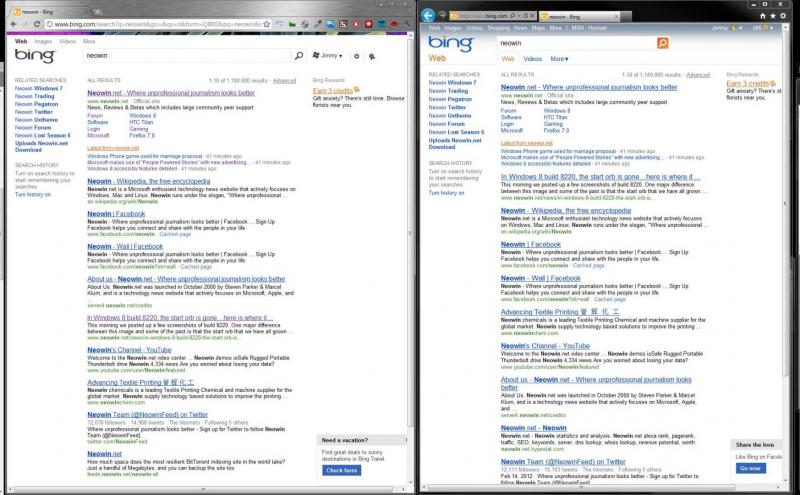The width and height of the screenshot is (800, 495).
Task: Open 'In Windows 8 build 8220' result in IE
Action: coord(601,177)
